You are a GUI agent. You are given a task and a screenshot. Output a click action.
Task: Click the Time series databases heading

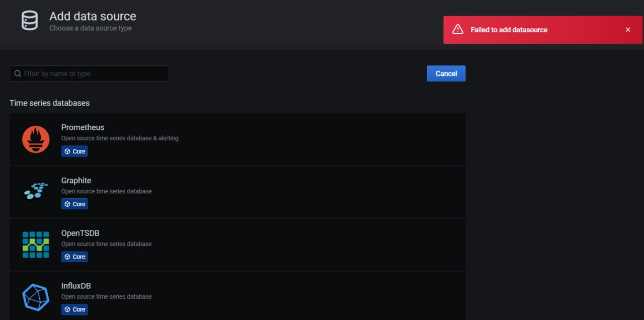[49, 103]
